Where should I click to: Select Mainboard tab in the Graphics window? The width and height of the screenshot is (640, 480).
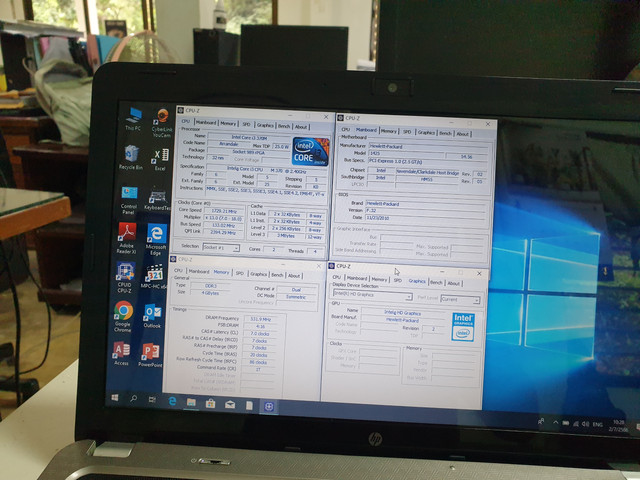pyautogui.click(x=357, y=278)
